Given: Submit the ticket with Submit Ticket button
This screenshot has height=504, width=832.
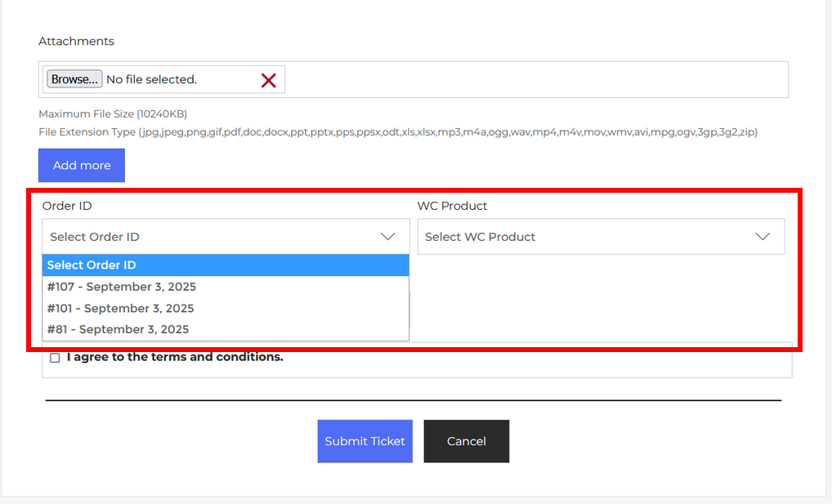Looking at the screenshot, I should tap(365, 441).
